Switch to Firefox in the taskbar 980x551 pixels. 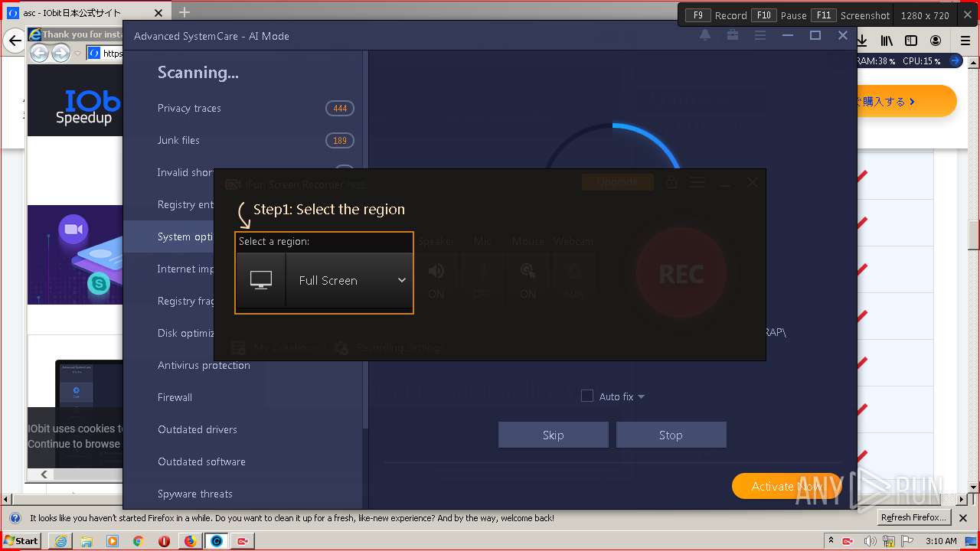(190, 540)
